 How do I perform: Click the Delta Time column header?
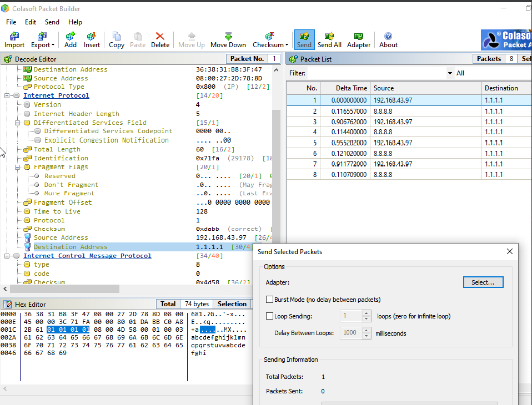[345, 88]
